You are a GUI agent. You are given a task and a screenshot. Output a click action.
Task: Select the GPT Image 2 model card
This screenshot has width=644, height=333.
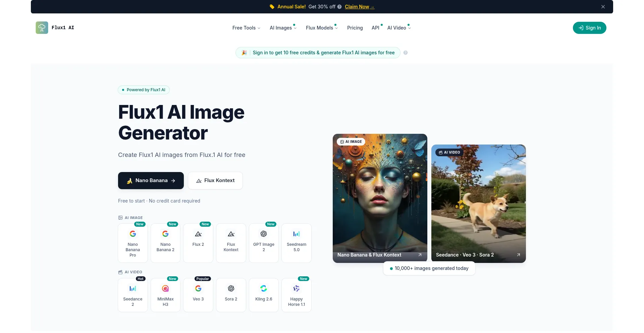coord(264,243)
